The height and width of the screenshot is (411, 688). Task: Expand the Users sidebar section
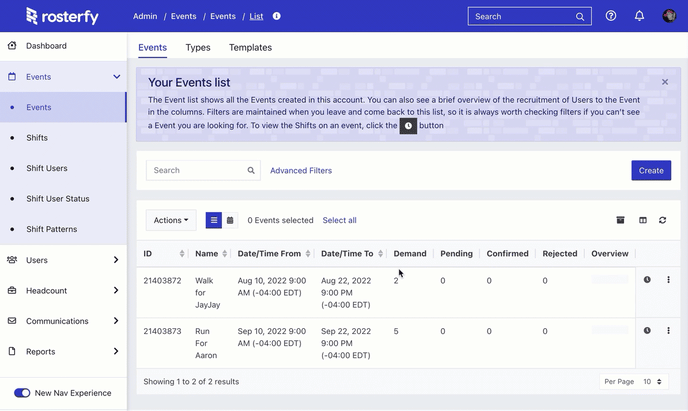pos(116,260)
